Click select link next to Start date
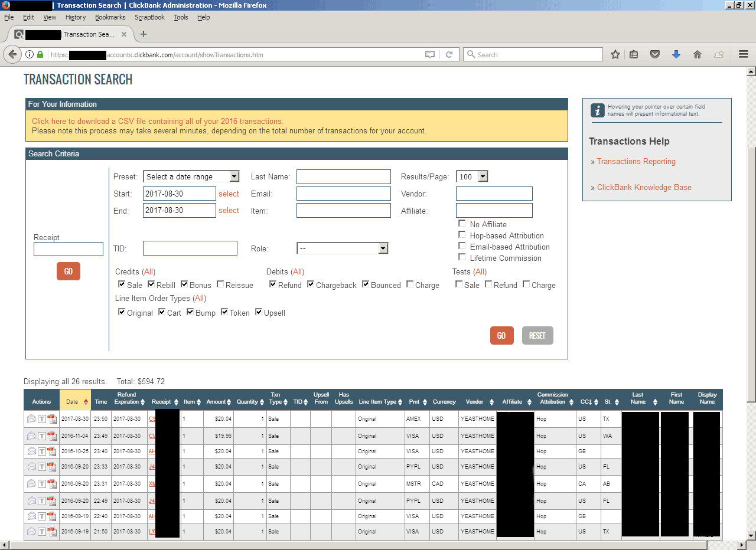 pyautogui.click(x=229, y=194)
